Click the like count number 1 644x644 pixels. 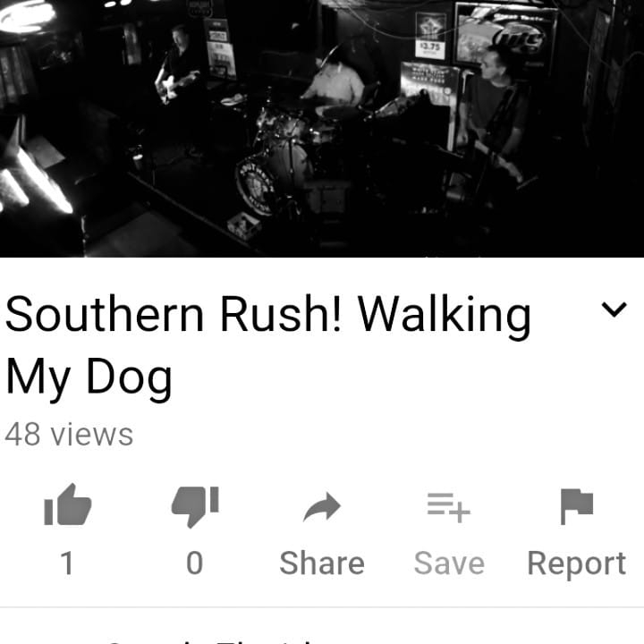click(x=67, y=563)
